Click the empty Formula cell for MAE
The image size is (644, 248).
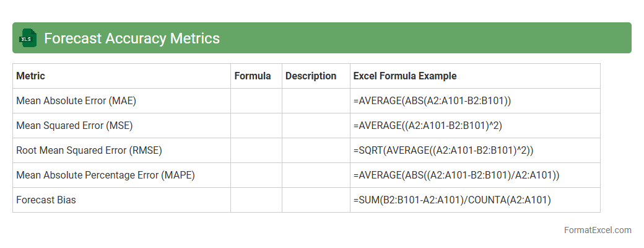click(x=256, y=101)
